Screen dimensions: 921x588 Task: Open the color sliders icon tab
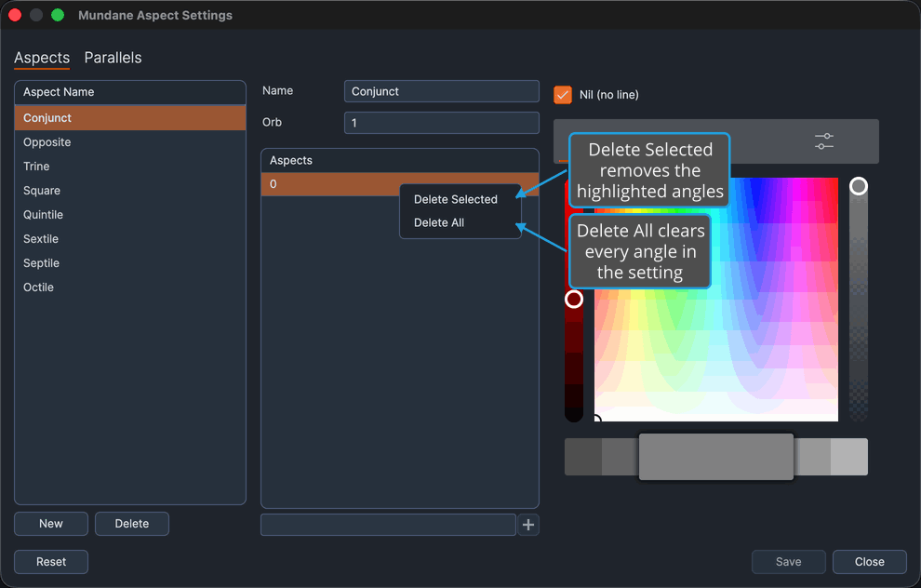point(823,141)
